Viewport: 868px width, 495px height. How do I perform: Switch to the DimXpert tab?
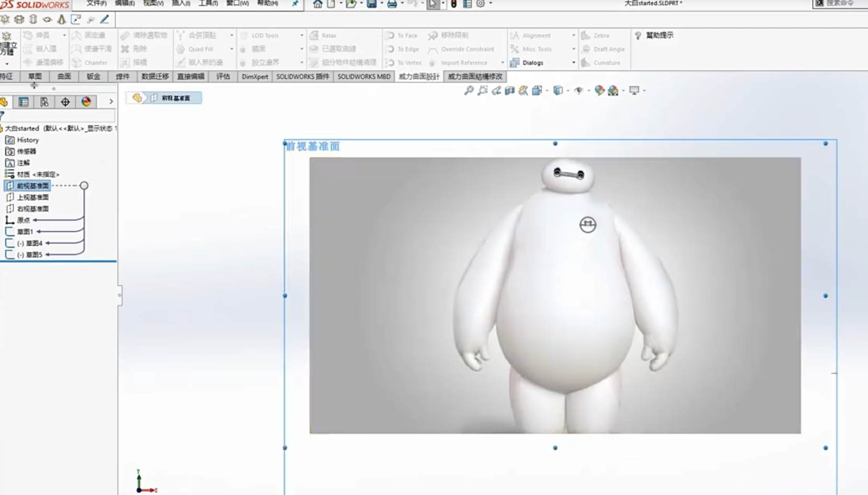coord(255,76)
